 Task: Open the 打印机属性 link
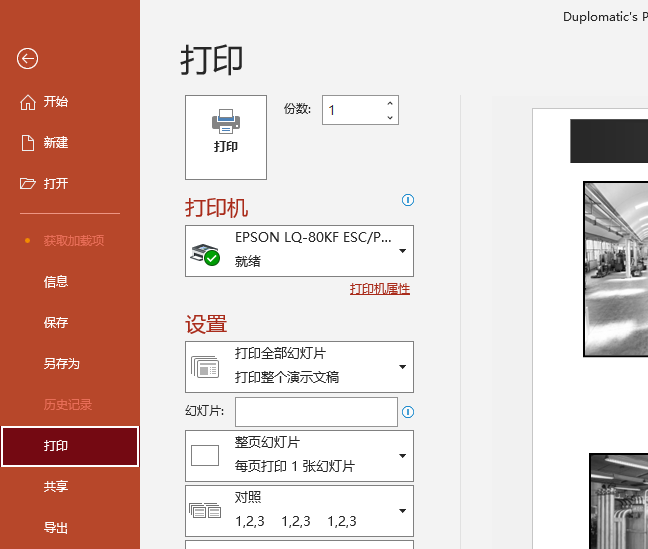pos(380,289)
